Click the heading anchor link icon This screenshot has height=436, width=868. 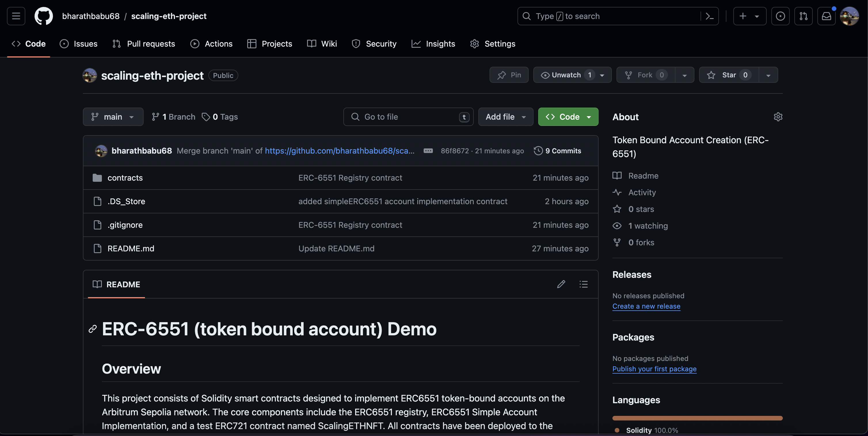(93, 329)
